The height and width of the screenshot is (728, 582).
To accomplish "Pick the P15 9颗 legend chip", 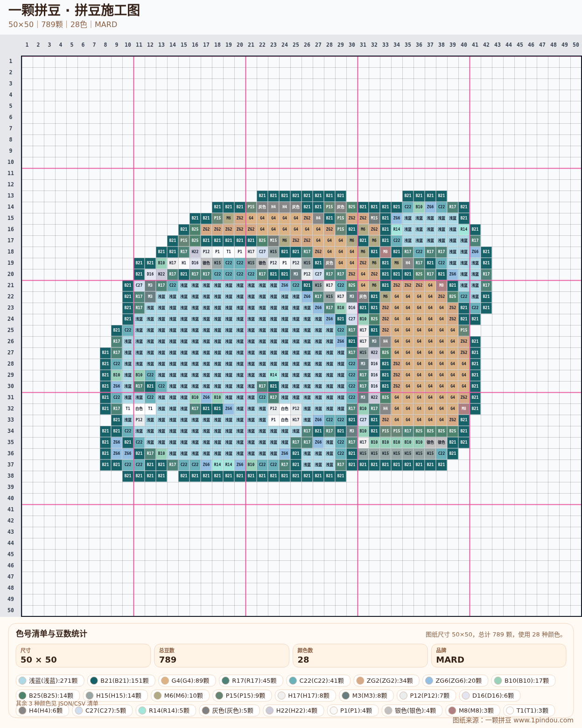I will pyautogui.click(x=242, y=695).
